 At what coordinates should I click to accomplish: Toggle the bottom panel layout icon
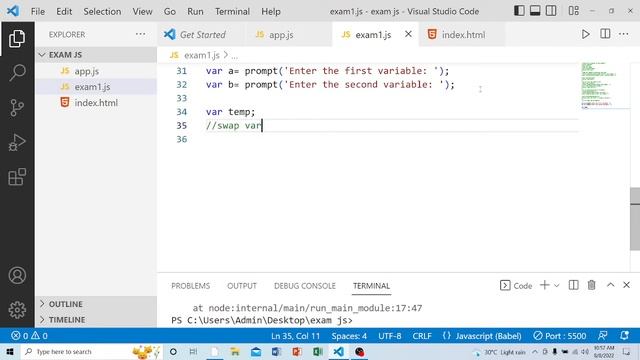pos(535,11)
